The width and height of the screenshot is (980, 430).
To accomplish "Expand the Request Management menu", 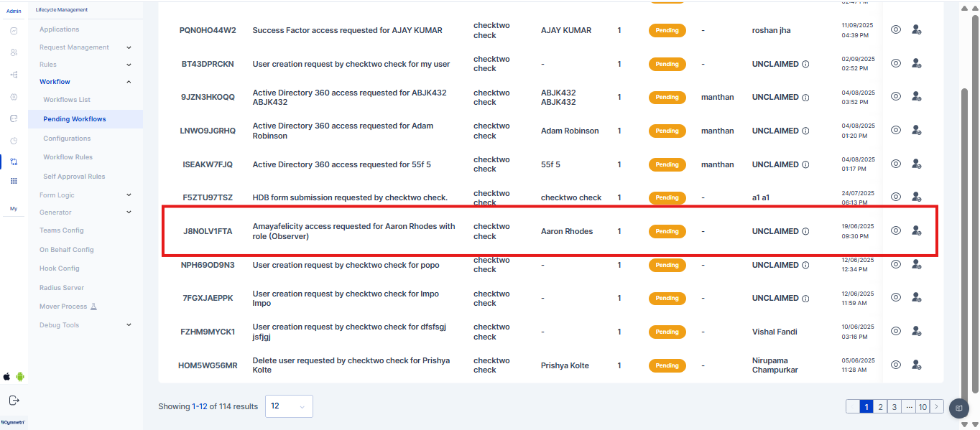I will 129,47.
